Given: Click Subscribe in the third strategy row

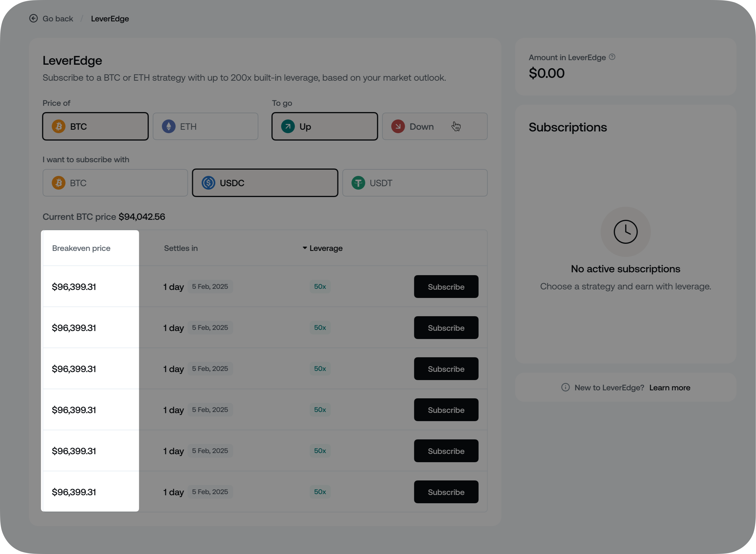Looking at the screenshot, I should tap(446, 369).
